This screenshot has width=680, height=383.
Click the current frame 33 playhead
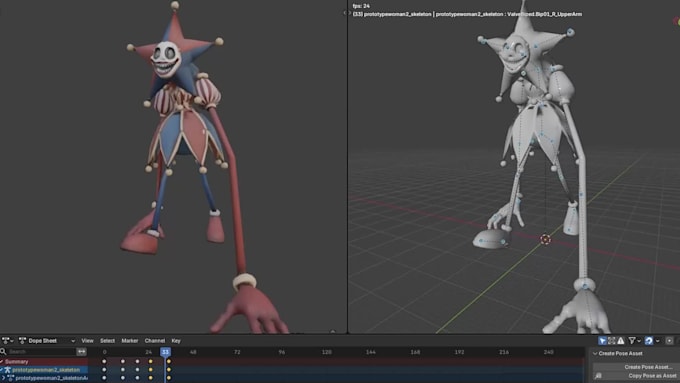(x=165, y=352)
